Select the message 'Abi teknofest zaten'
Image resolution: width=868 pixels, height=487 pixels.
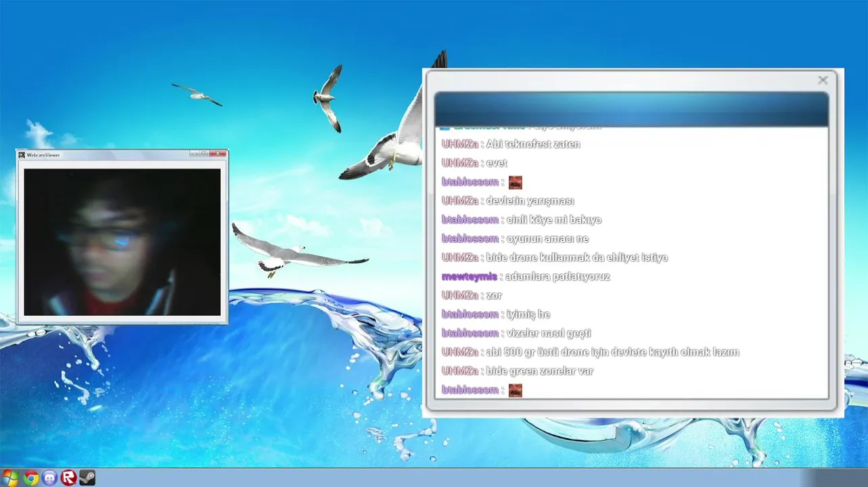pyautogui.click(x=533, y=144)
